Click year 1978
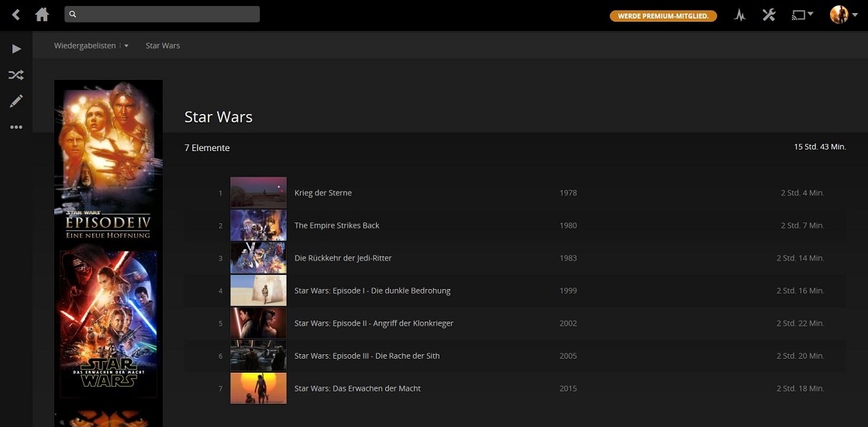The image size is (868, 427). [568, 193]
